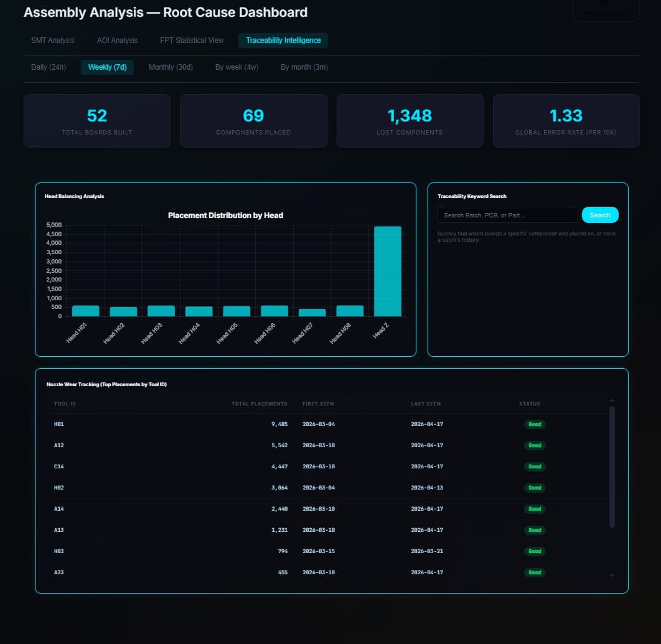Select tool ID H01 row

point(327,424)
